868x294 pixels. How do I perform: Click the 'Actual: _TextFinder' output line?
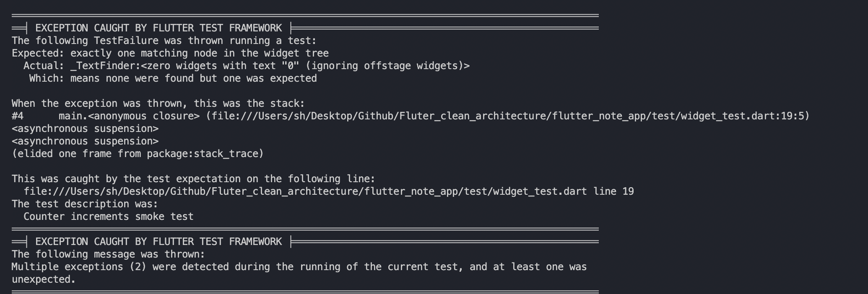(x=247, y=66)
